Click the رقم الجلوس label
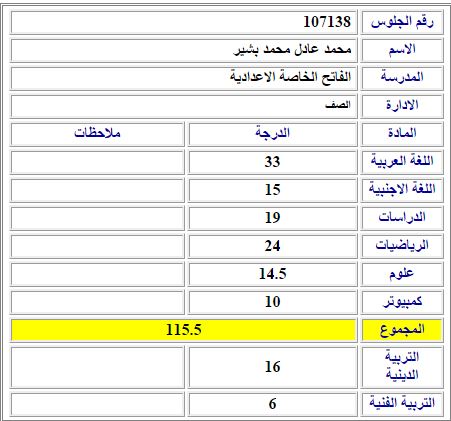 402,22
